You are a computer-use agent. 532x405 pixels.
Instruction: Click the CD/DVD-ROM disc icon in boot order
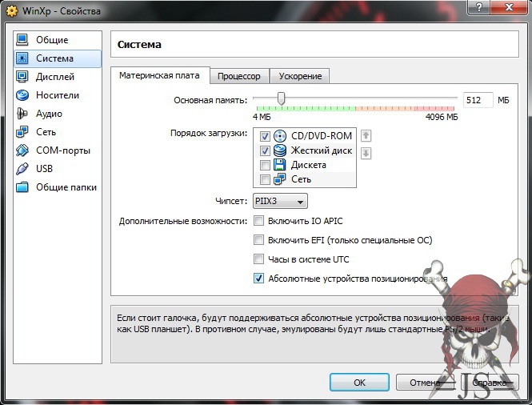280,136
